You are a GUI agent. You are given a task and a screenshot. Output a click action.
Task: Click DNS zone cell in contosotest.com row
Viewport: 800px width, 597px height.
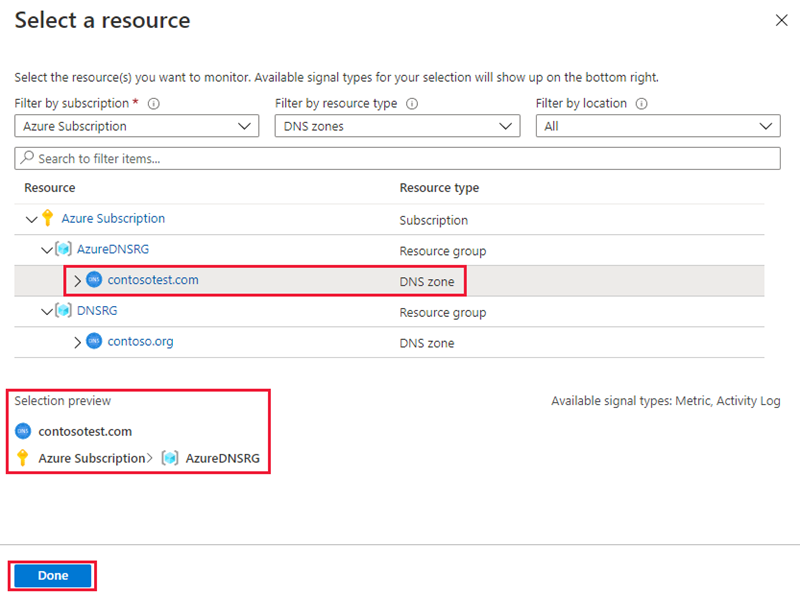tap(427, 282)
